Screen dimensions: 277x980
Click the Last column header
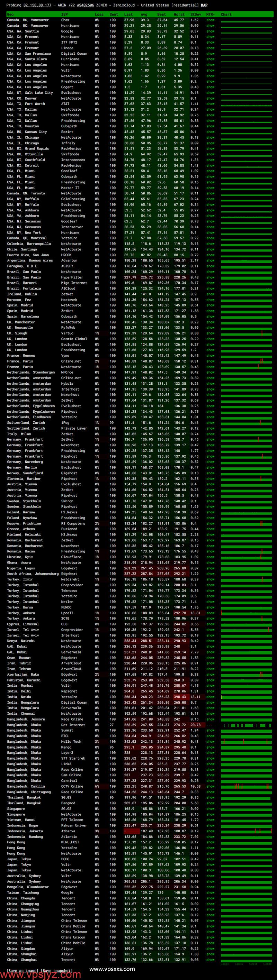pos(128,15)
